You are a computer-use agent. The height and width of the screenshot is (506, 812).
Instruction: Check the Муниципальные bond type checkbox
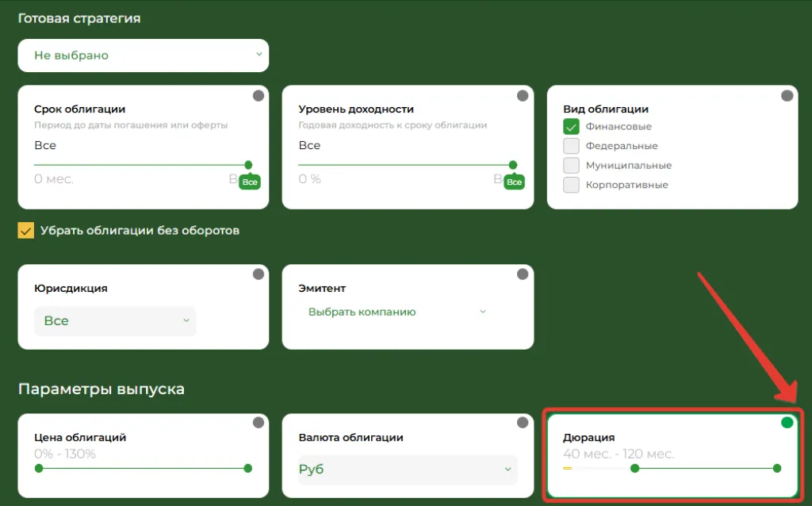[571, 165]
